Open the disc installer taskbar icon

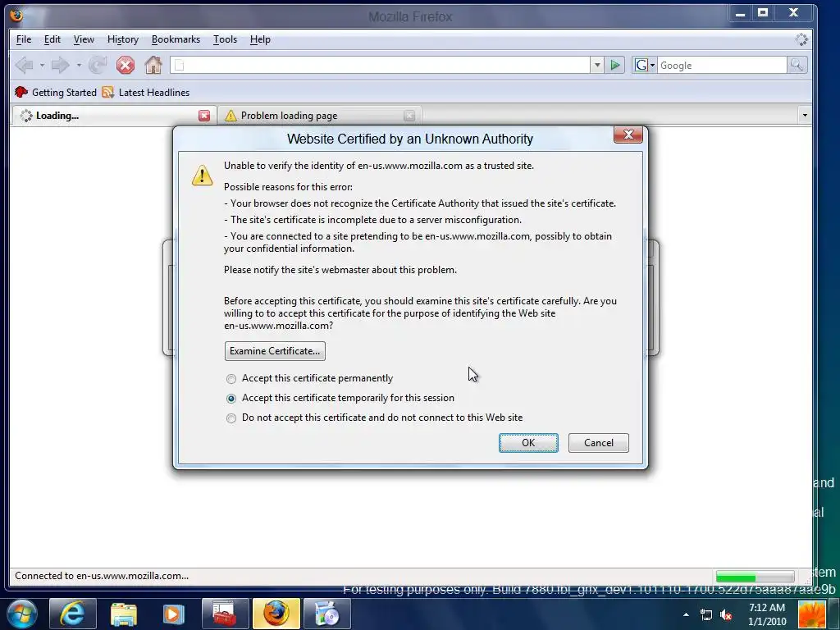(326, 614)
